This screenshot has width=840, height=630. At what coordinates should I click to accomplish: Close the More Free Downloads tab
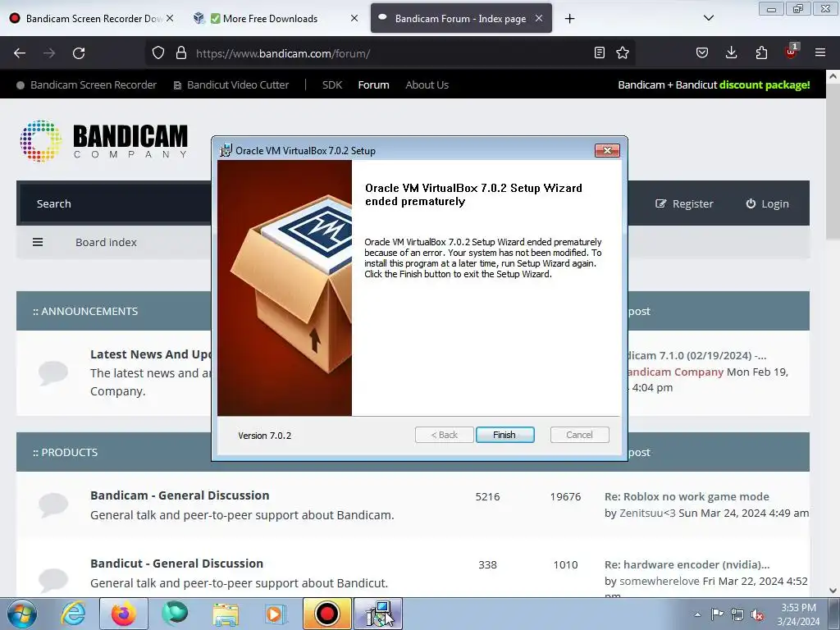(x=354, y=18)
